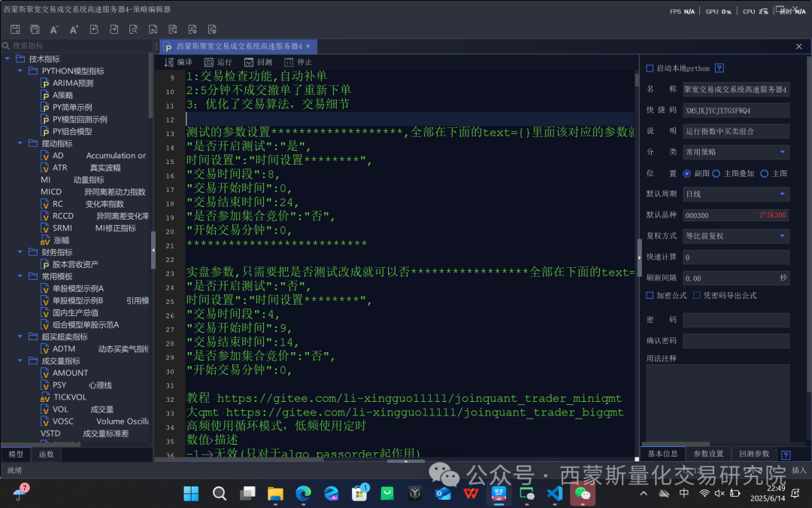Click the 编译 compile button
812x508 pixels.
click(x=178, y=62)
